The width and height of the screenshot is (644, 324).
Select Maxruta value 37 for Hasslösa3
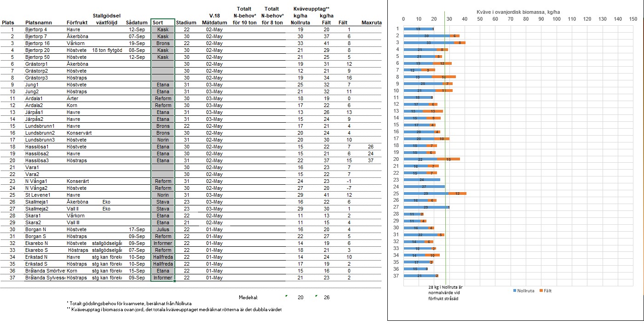pyautogui.click(x=371, y=160)
